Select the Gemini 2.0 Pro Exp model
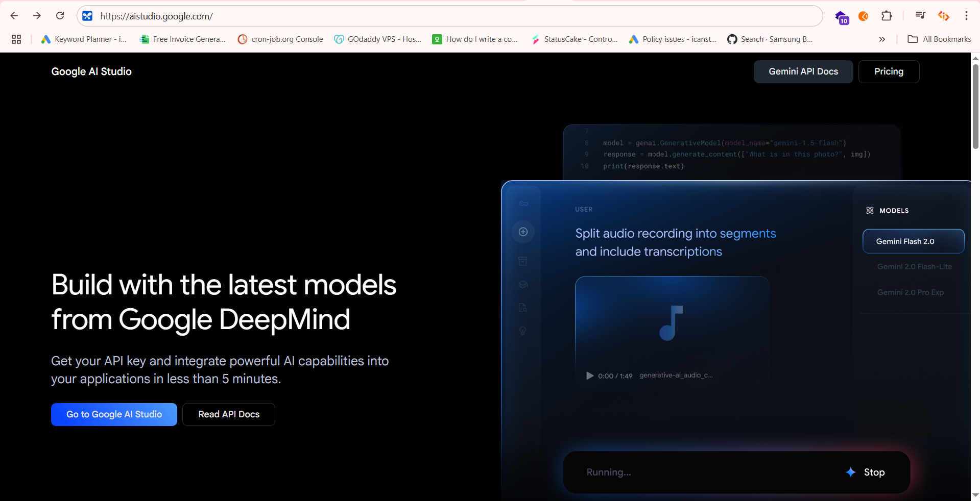 click(910, 292)
